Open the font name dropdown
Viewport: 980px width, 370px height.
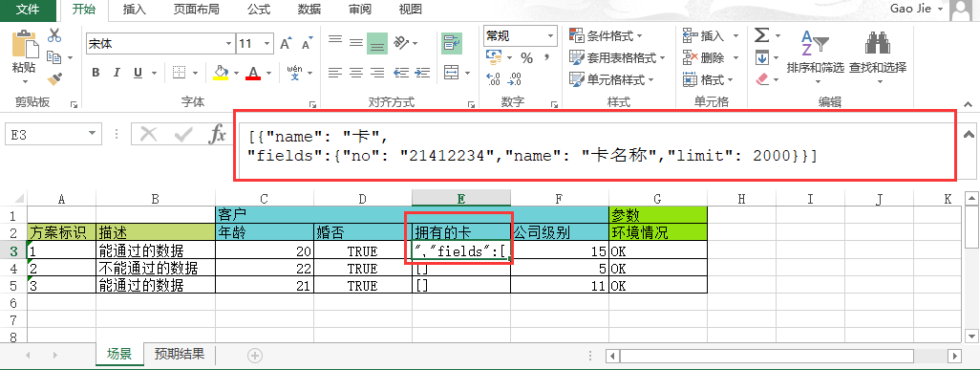point(228,44)
